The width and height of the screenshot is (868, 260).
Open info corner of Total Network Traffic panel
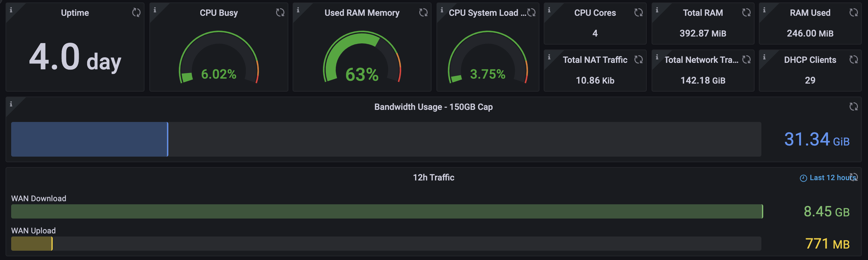(657, 57)
